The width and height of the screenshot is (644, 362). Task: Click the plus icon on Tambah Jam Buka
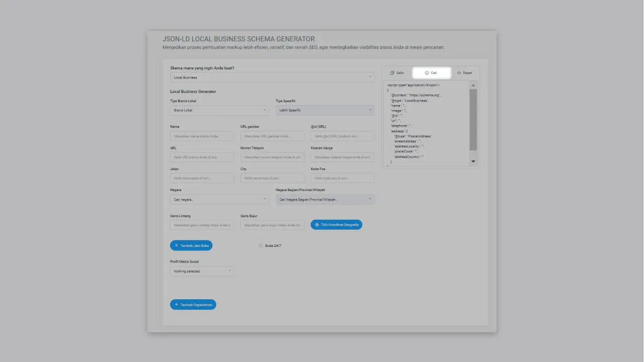coord(176,245)
